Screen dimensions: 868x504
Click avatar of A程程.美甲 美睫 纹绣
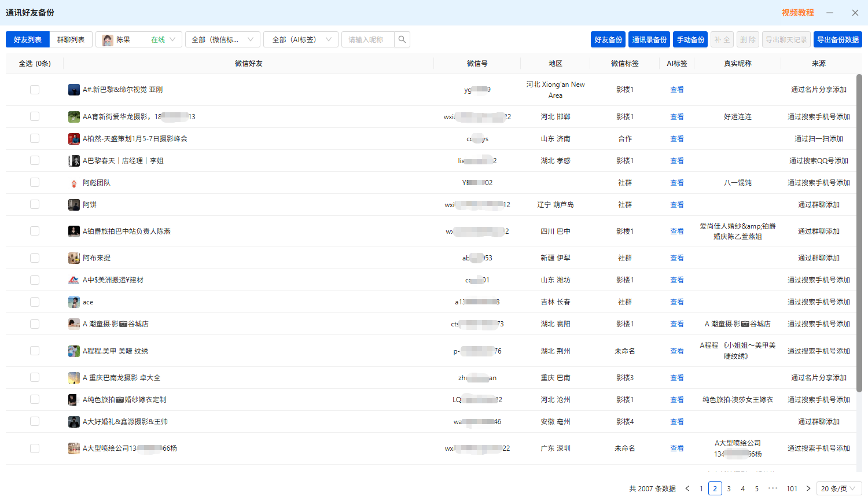(x=74, y=351)
